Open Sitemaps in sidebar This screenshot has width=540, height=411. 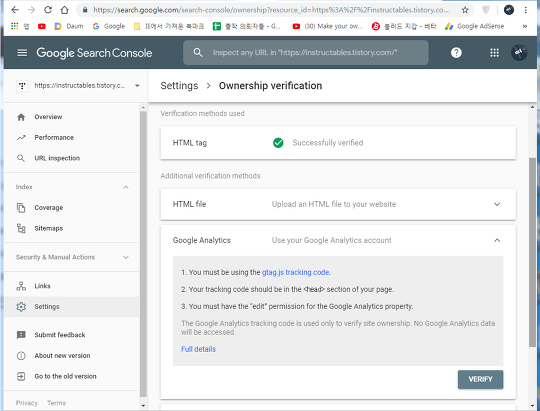[x=49, y=228]
